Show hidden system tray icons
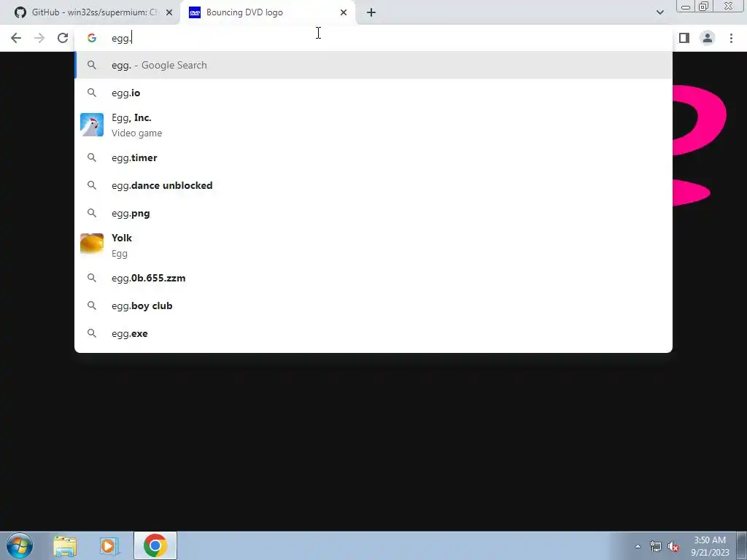Image resolution: width=747 pixels, height=560 pixels. click(638, 546)
